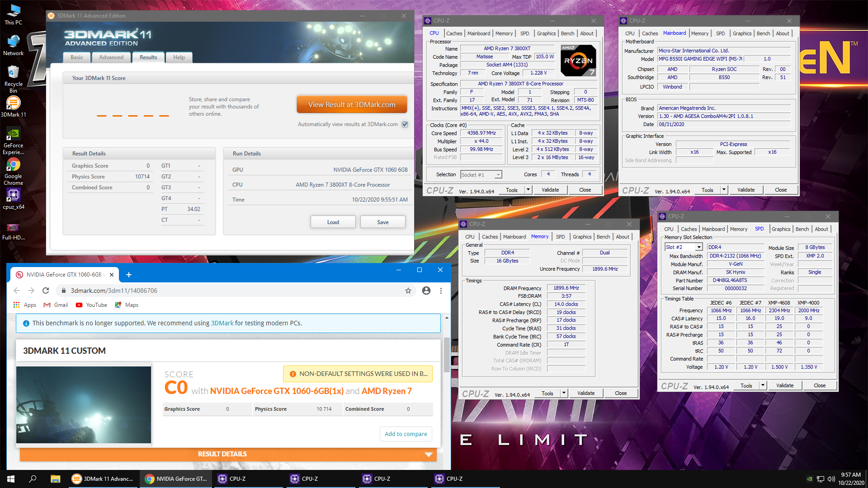Click underwater benchmark thumbnail image
868x488 pixels.
pyautogui.click(x=84, y=405)
